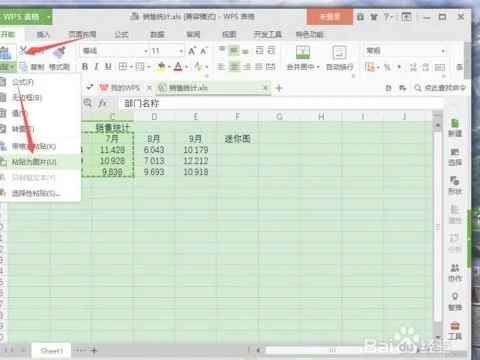The height and width of the screenshot is (360, 480).
Task: Open 工具 toolbox in right sidebar
Action: pos(455,331)
